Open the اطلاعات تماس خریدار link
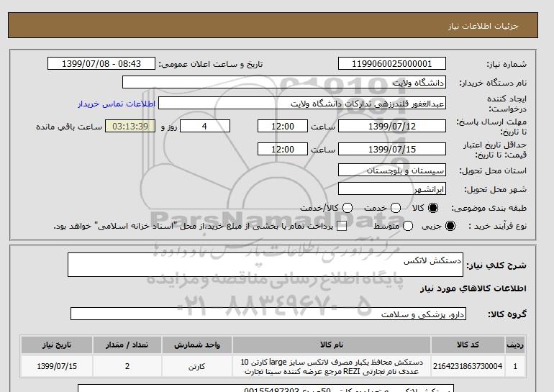Viewport: 554px width, 392px height. tap(117, 104)
